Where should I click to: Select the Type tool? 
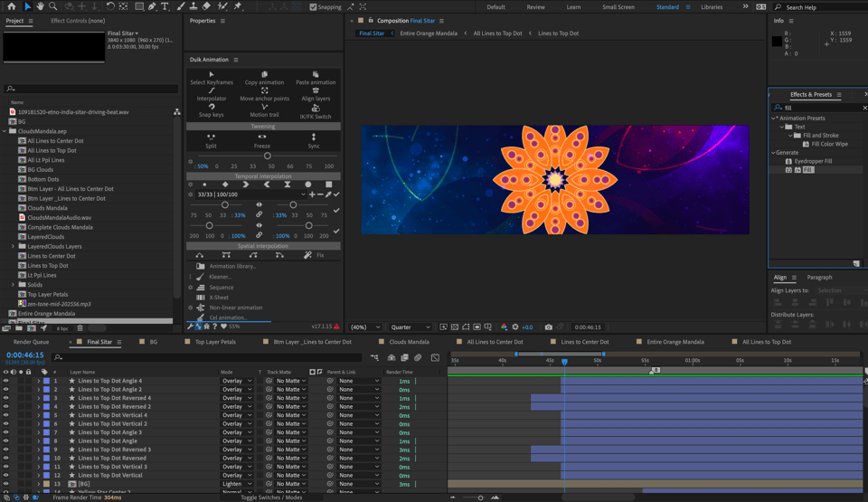point(165,6)
